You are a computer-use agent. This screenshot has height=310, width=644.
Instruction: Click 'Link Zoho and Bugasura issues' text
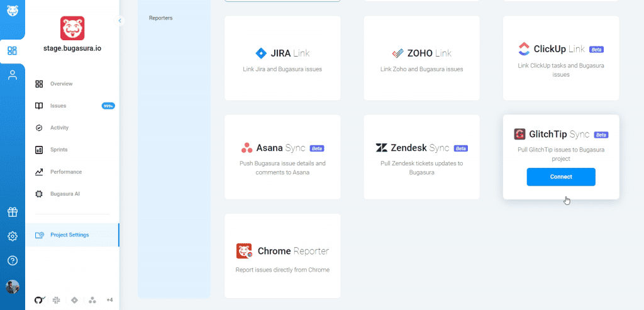(422, 69)
